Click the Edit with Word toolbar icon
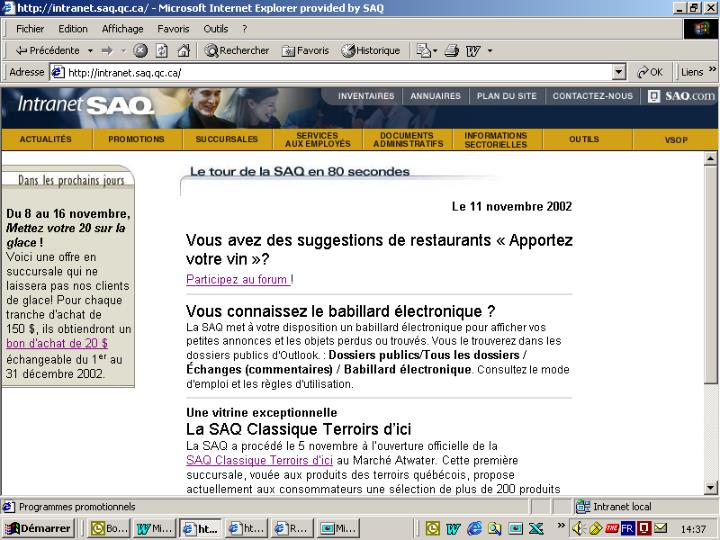The height and width of the screenshot is (540, 720). pos(473,51)
